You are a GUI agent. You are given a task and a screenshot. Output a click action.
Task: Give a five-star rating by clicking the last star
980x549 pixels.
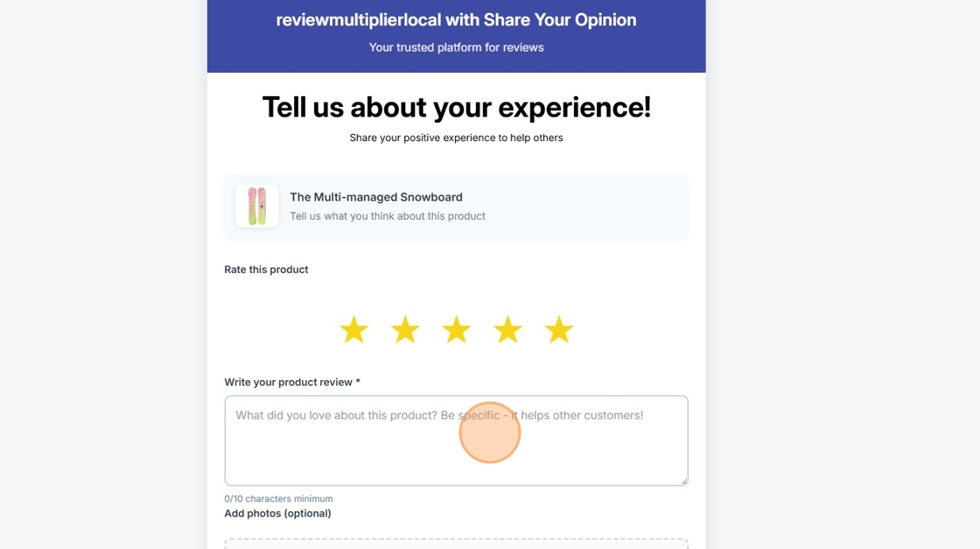[x=558, y=330]
